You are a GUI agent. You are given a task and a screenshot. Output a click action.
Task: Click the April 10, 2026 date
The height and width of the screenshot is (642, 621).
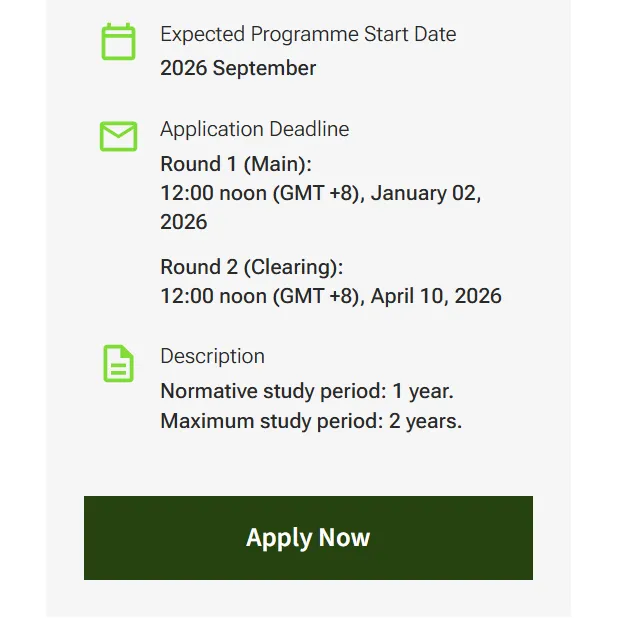coord(436,296)
